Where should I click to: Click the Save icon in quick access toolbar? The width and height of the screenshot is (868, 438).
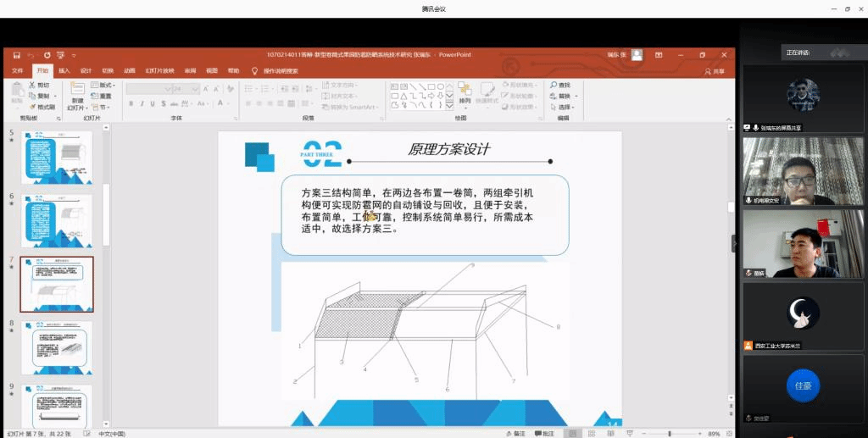tap(17, 54)
